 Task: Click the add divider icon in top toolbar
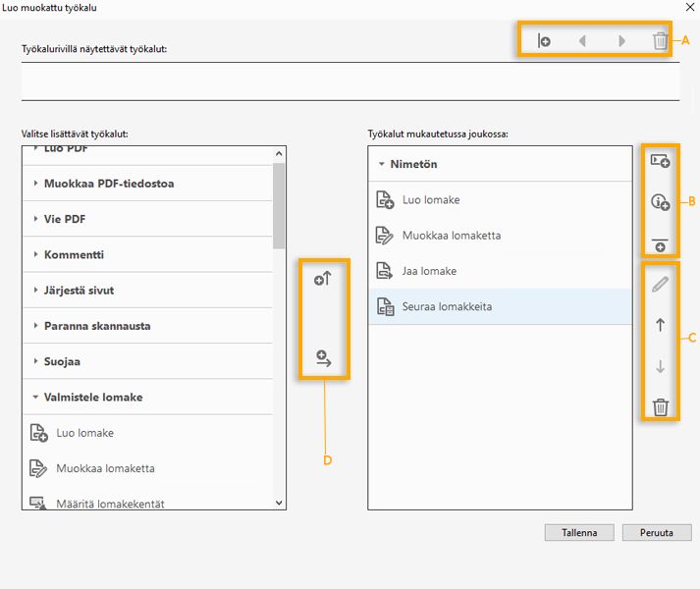coord(543,41)
